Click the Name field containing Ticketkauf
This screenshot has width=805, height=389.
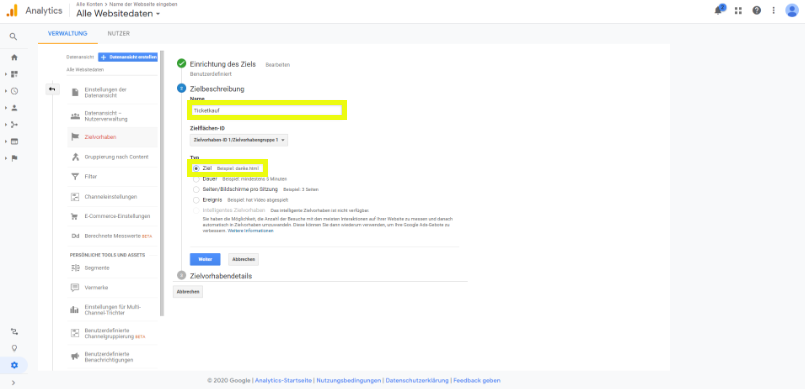(x=266, y=110)
